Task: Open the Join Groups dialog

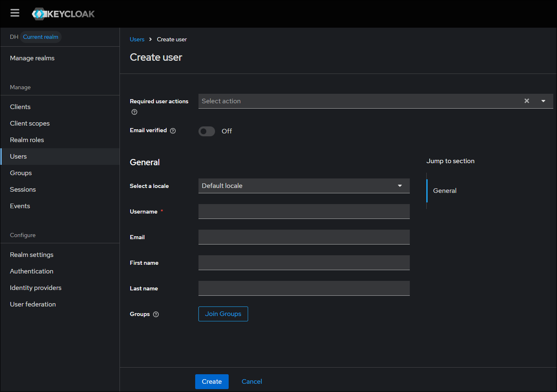Action: point(223,314)
